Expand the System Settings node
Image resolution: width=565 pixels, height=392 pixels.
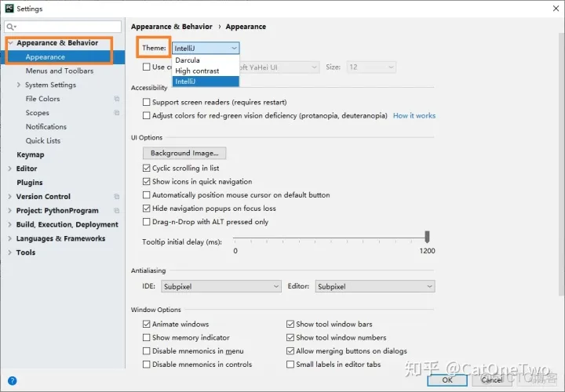coord(19,85)
